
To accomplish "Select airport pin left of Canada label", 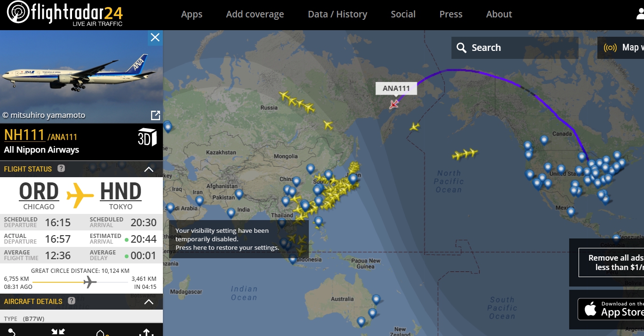I will coord(544,140).
